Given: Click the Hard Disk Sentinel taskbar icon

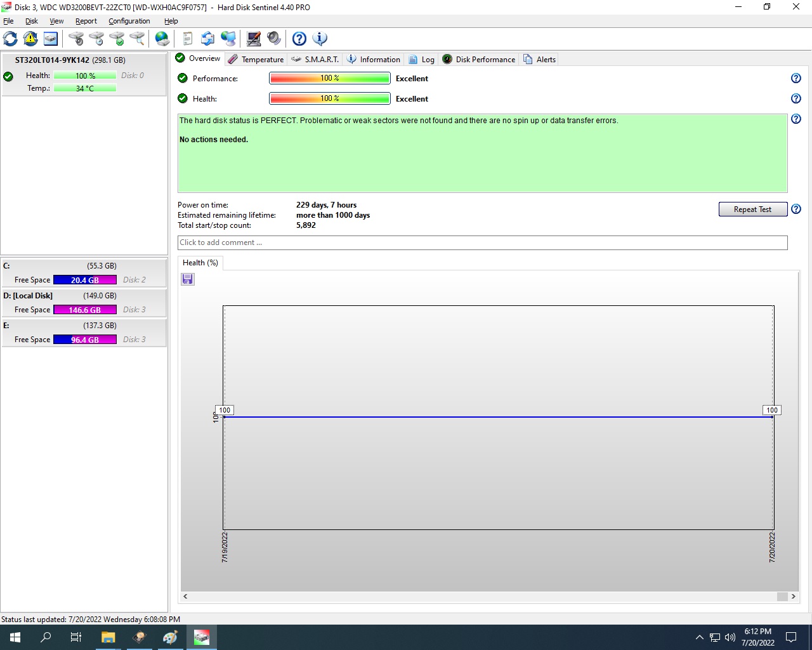Looking at the screenshot, I should pyautogui.click(x=202, y=637).
